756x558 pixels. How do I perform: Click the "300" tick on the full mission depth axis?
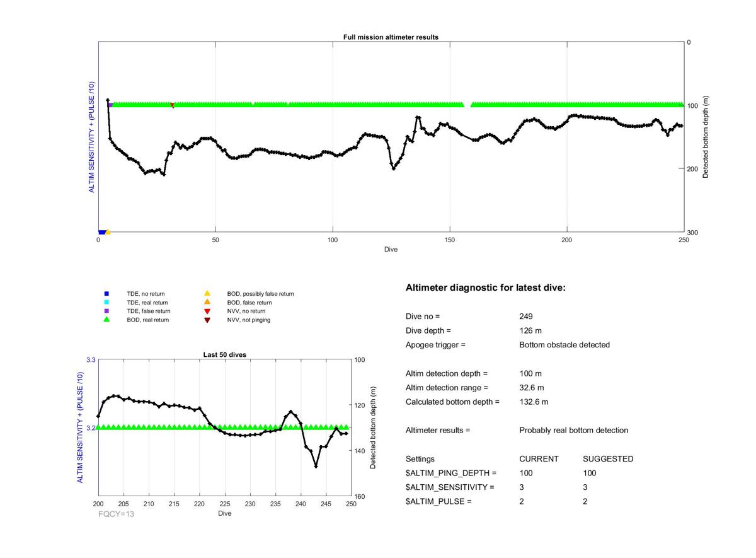tap(694, 233)
